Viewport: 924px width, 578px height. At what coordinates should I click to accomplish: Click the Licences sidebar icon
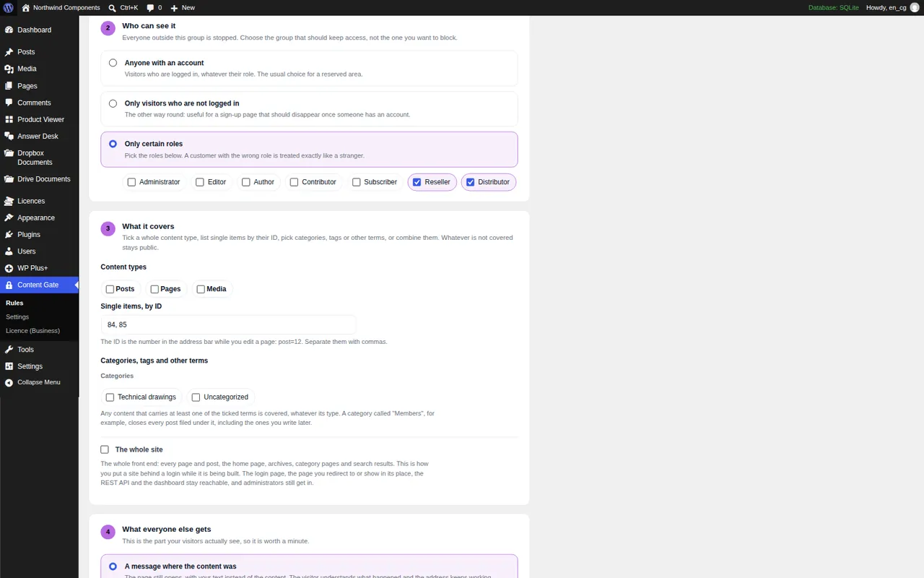pos(9,201)
